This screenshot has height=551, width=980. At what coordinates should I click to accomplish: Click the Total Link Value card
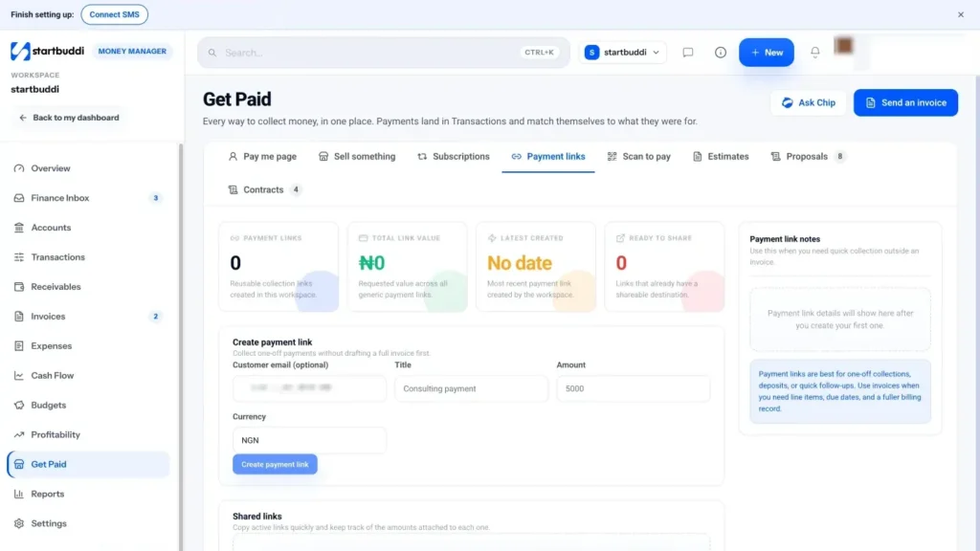point(408,267)
